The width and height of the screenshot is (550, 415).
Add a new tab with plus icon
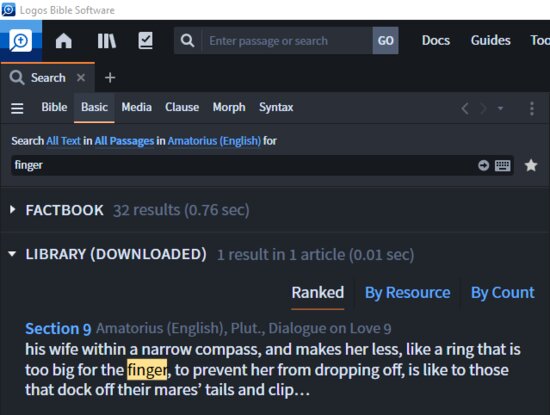[110, 78]
